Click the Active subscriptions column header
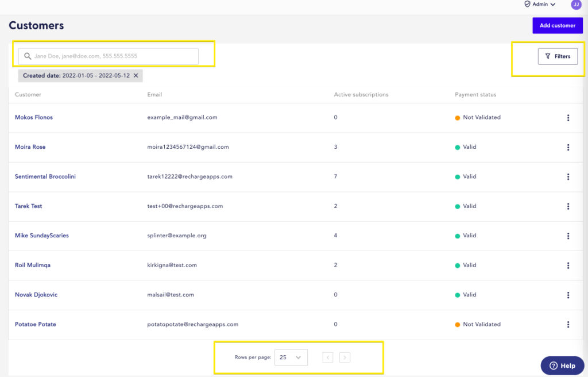The width and height of the screenshot is (588, 377). pos(361,95)
